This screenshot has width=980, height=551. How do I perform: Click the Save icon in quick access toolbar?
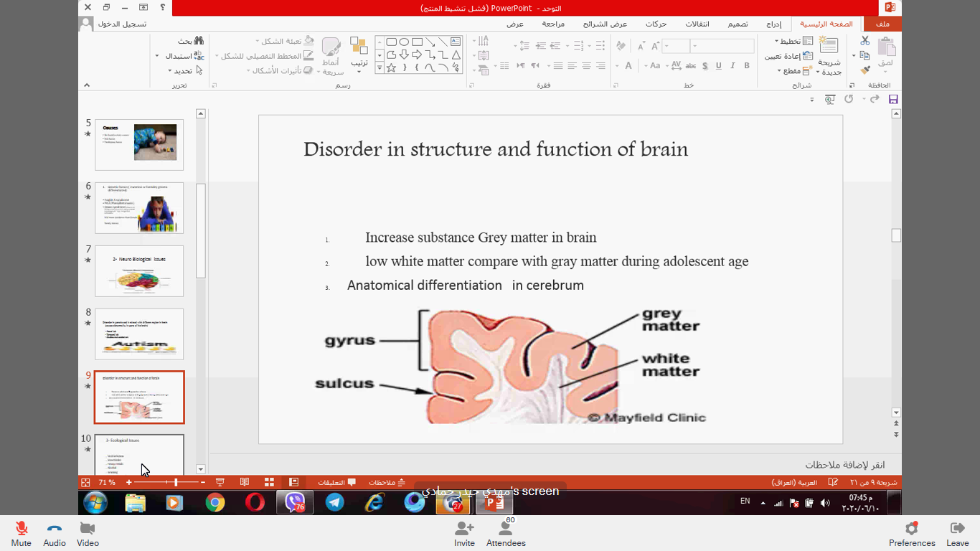tap(893, 99)
